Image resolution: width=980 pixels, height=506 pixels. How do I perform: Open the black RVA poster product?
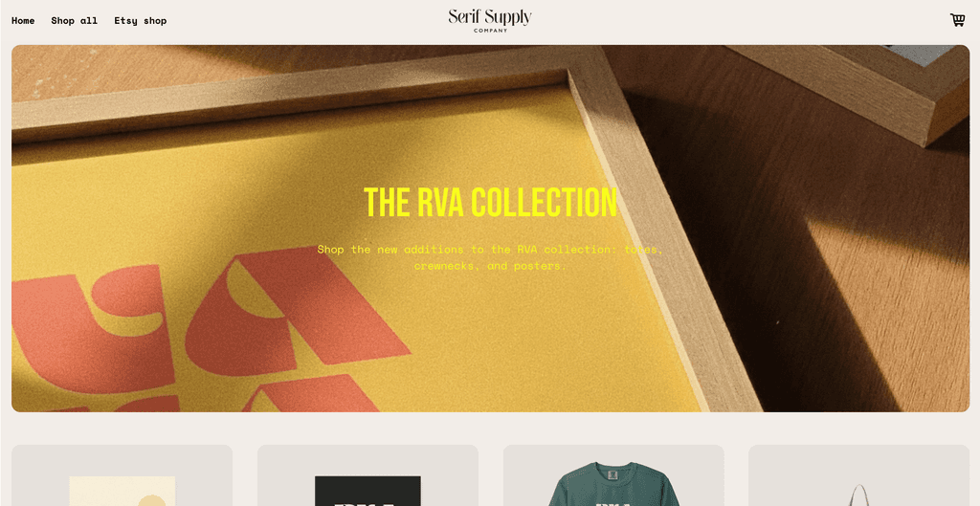coord(367,475)
